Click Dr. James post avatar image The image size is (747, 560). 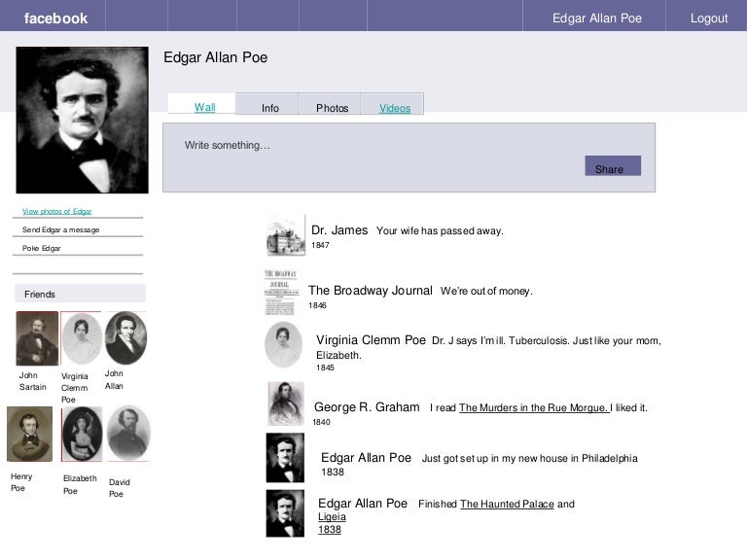(x=285, y=235)
